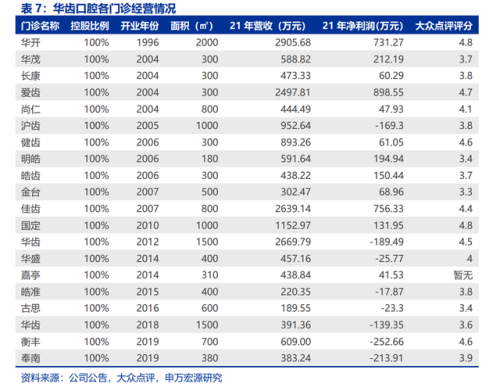Screen dimensions: 500x391
Task: Select the 国定 clinic row name
Action: (31, 225)
